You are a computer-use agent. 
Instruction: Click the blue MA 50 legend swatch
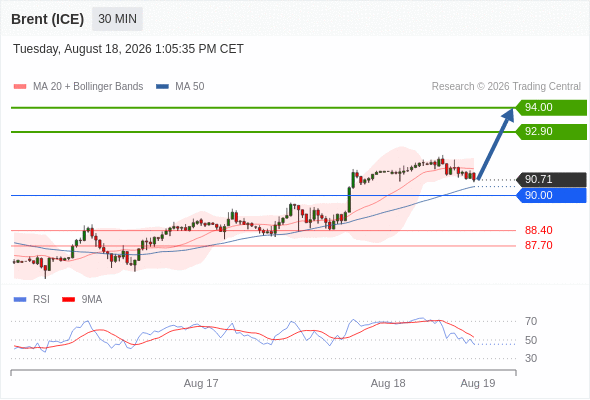pos(162,87)
